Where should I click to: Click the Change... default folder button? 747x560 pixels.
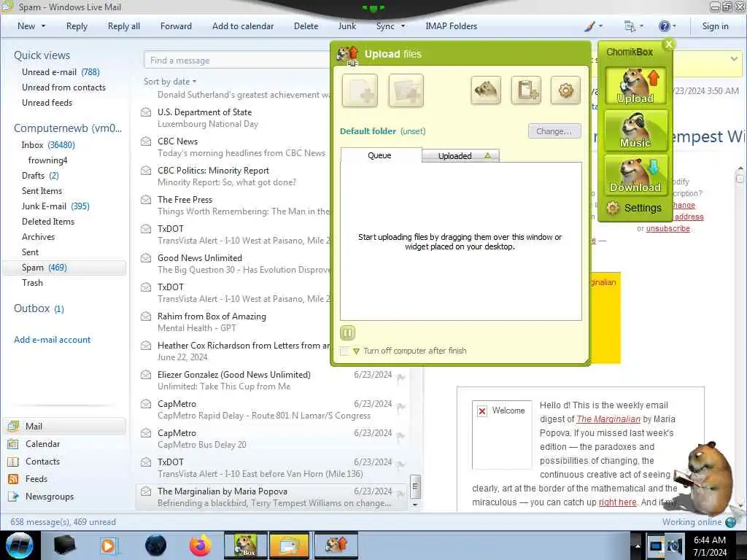point(554,131)
